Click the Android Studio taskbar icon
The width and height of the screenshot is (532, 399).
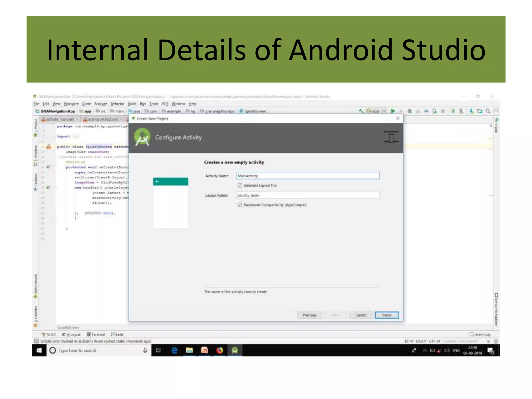(235, 350)
